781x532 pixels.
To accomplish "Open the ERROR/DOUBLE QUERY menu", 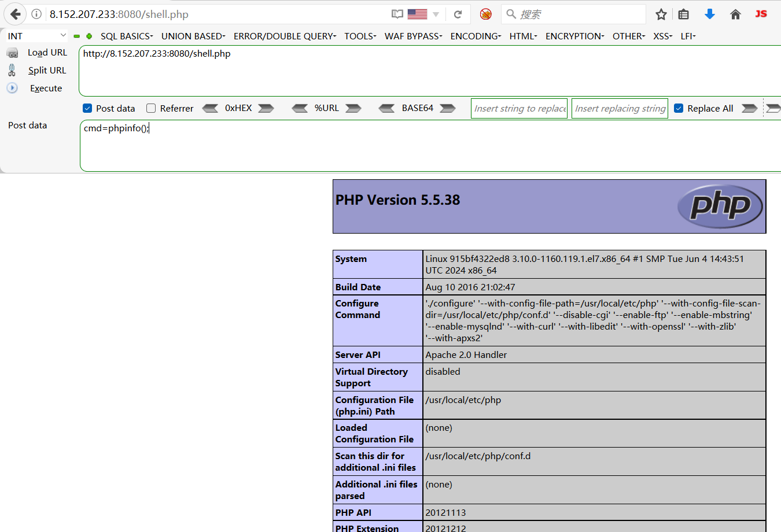I will pyautogui.click(x=285, y=36).
